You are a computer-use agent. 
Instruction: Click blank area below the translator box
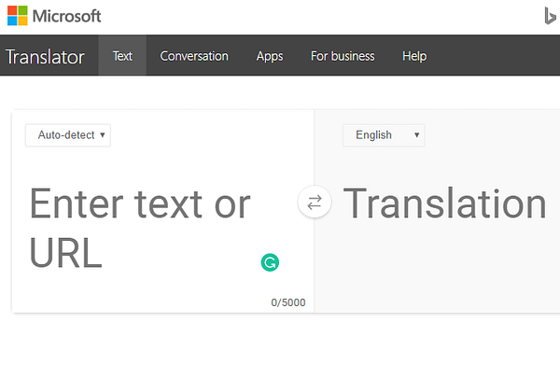point(280,355)
